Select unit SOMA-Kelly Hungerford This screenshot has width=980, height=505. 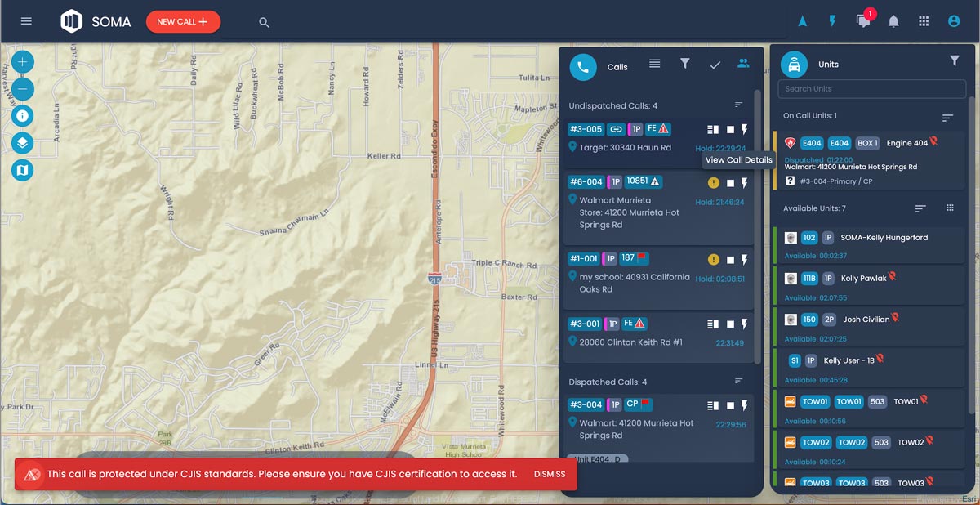[871, 244]
